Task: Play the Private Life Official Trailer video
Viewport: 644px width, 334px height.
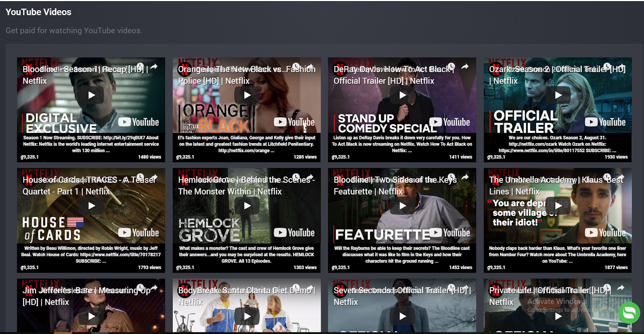Action: pos(558,316)
